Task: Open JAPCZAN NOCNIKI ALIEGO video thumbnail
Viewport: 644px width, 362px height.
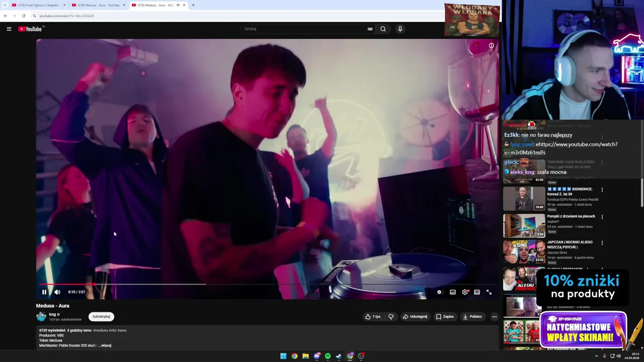Action: pos(524,252)
